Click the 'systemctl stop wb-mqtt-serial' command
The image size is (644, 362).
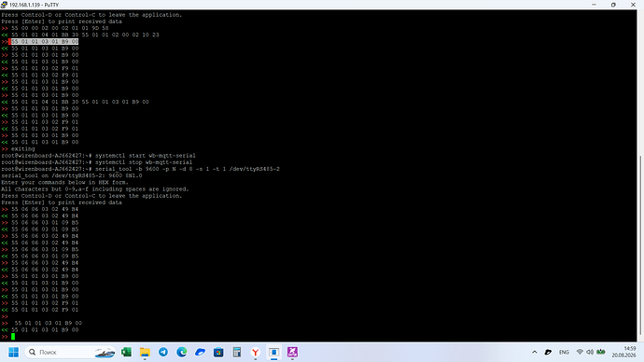coord(144,162)
